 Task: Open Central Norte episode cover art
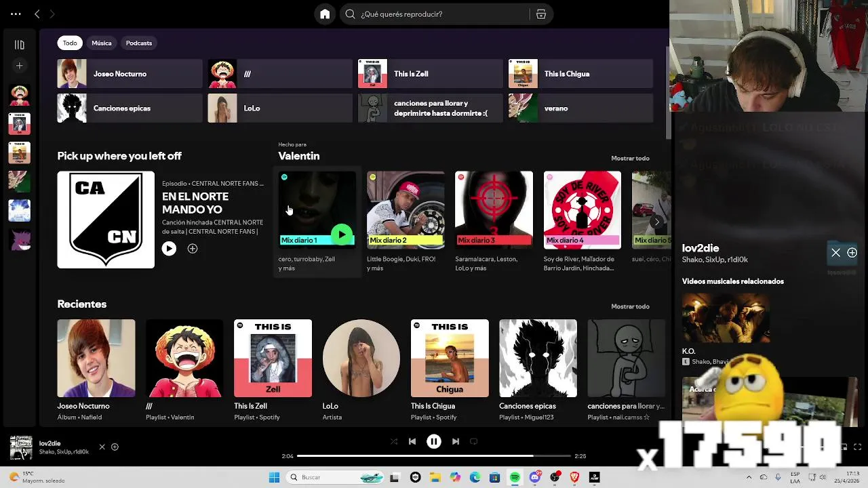click(106, 220)
